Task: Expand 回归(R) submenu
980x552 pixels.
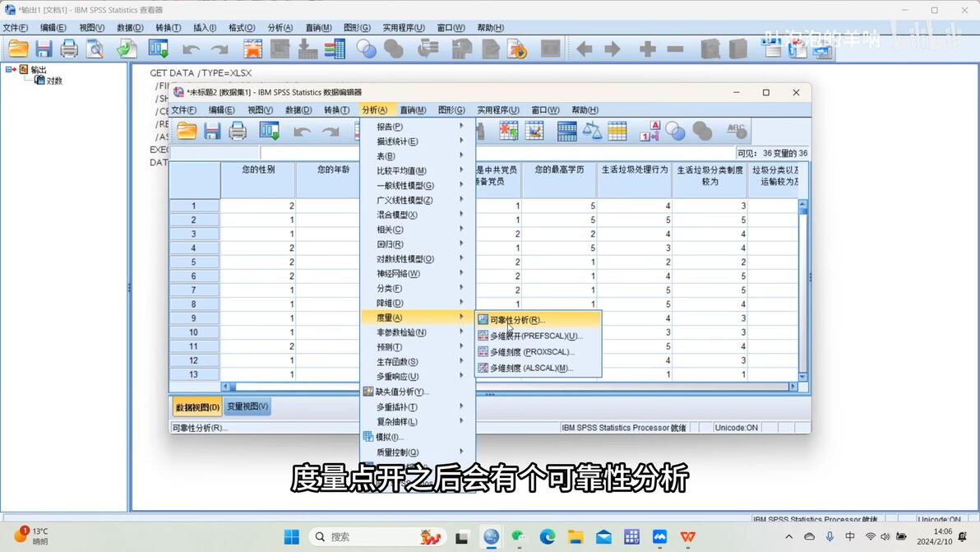Action: 418,244
